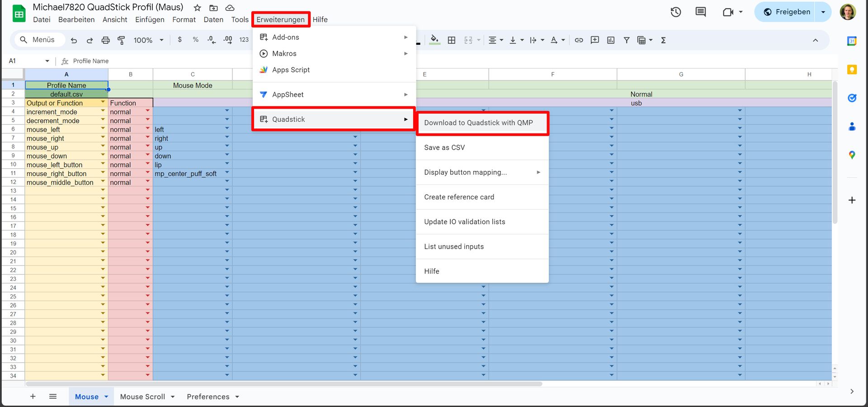Switch to the Mouse Scroll sheet tab
This screenshot has height=407, width=868.
click(142, 397)
